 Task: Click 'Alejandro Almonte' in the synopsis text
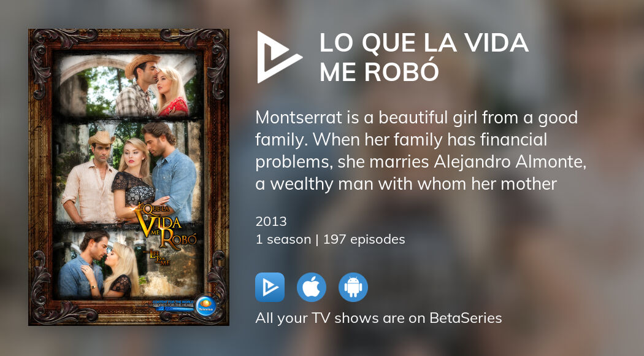509,161
